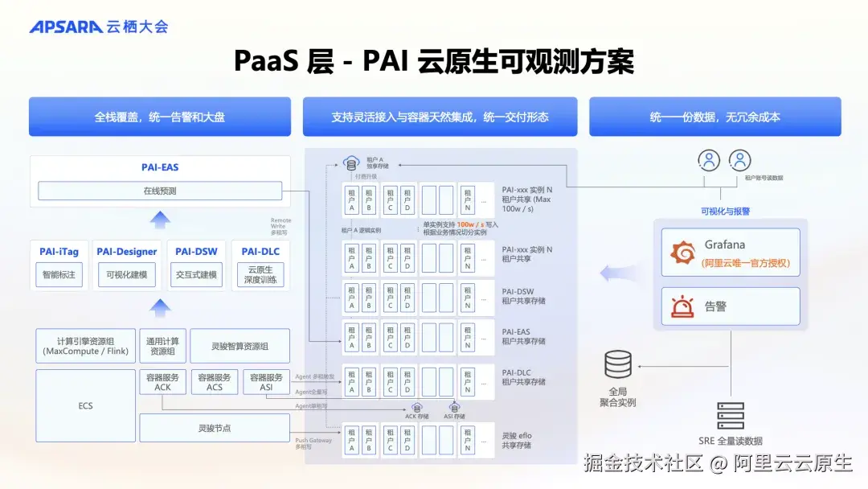The image size is (868, 489).
Task: Click the database icon above 全局聚合实例
Action: (x=618, y=365)
